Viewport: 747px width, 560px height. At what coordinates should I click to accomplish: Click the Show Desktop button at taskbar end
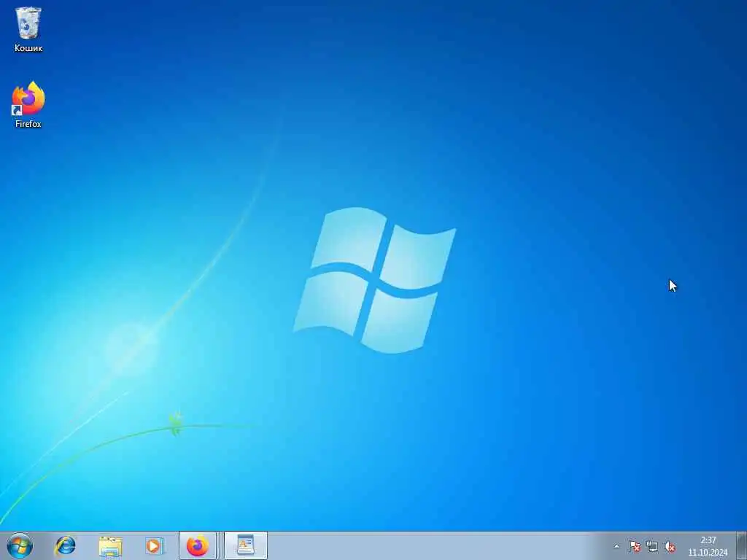742,545
